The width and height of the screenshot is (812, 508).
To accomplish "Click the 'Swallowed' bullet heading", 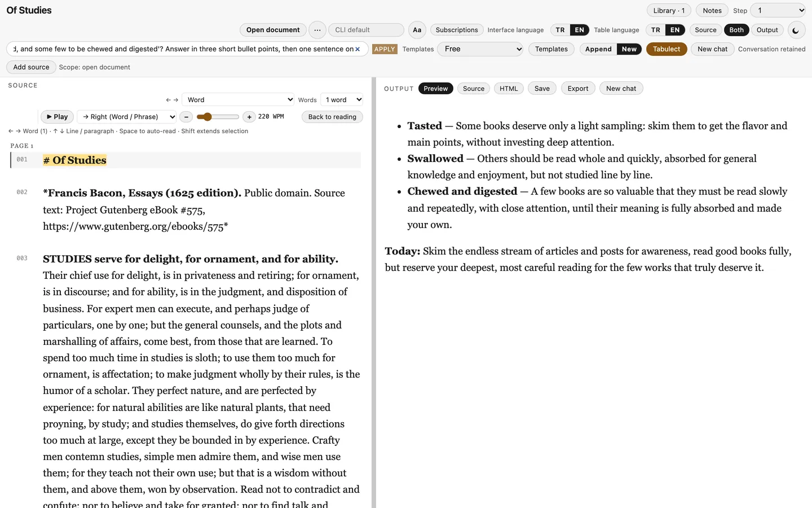I will (x=435, y=159).
